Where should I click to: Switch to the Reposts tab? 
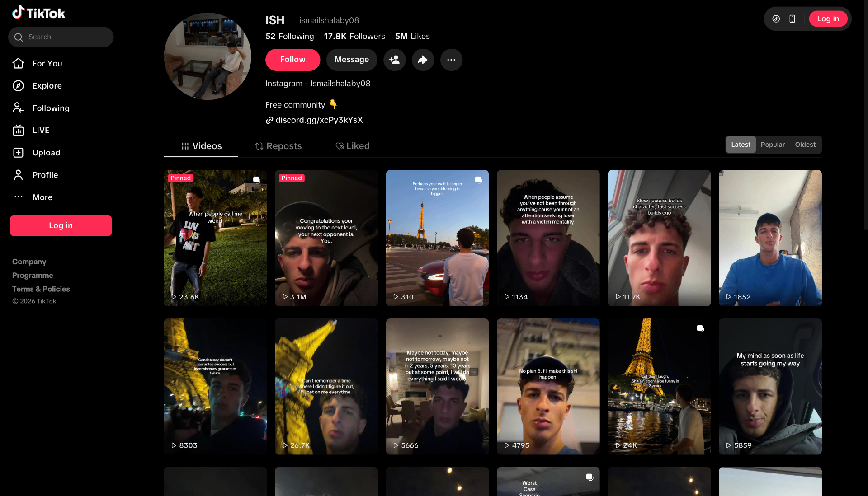point(278,146)
